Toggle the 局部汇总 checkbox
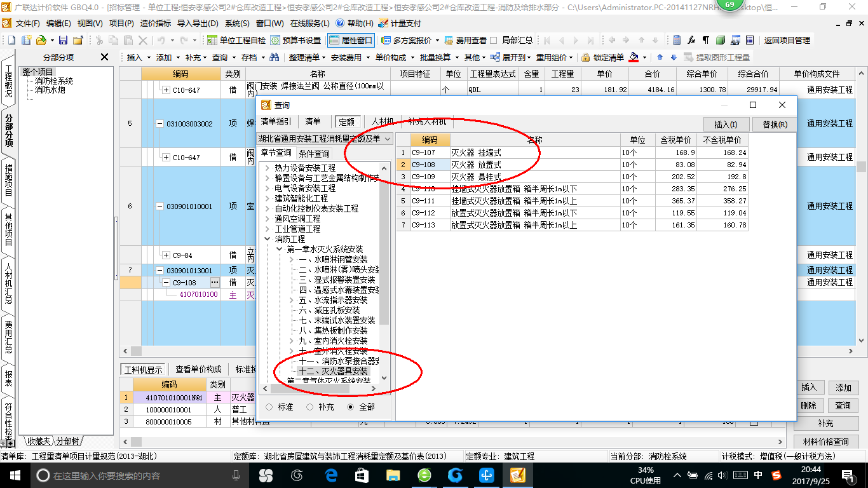Screen dimensions: 868x488 coord(493,40)
